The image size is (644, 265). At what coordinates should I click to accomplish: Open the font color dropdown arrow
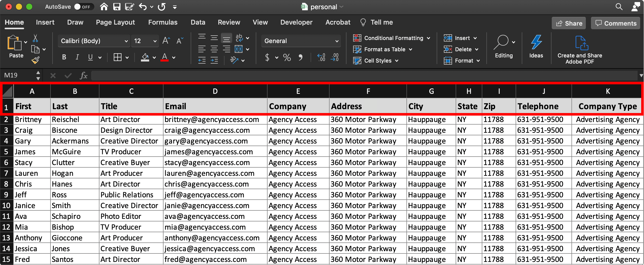[x=174, y=58]
